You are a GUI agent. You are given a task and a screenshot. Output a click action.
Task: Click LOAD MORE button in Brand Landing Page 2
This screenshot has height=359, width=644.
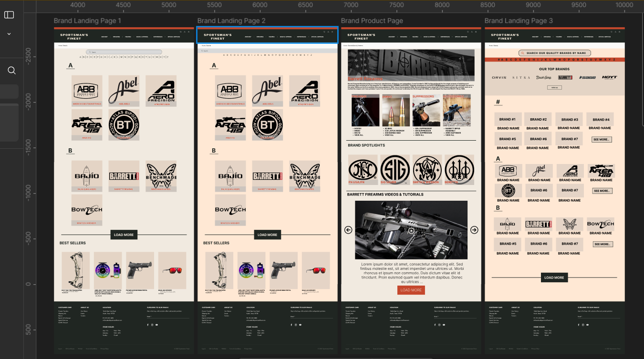267,235
